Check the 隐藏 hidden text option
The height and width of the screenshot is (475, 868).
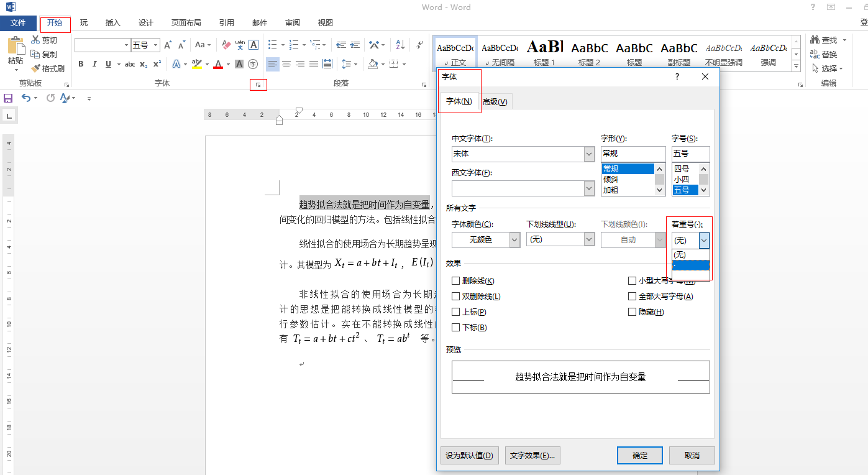pyautogui.click(x=633, y=311)
